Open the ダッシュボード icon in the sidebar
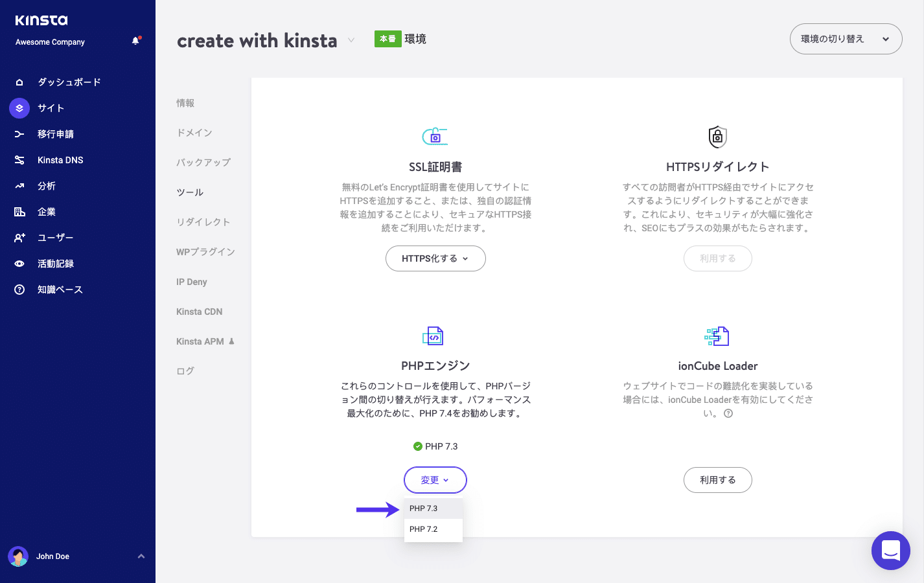 19,82
